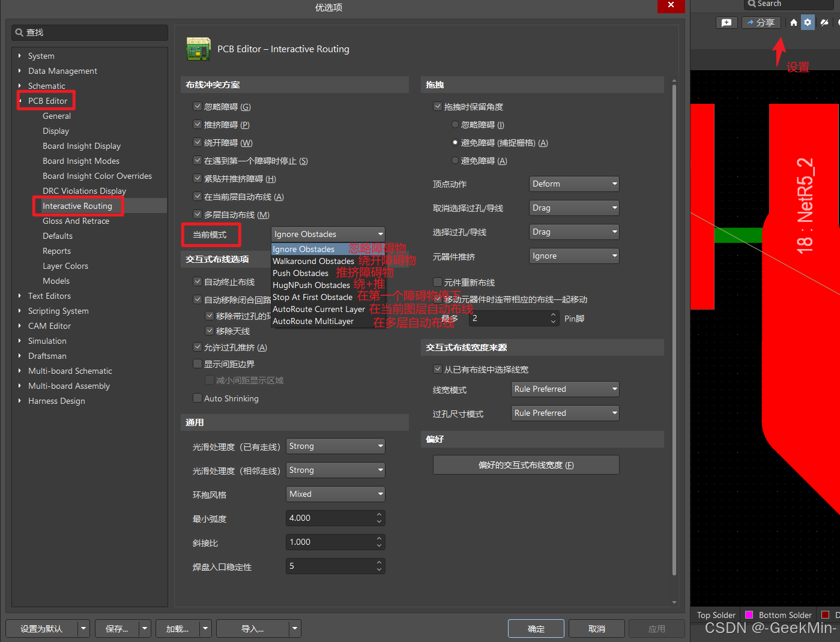Viewport: 840px width, 642px height.
Task: Click the home icon in main toolbar
Action: pos(794,22)
